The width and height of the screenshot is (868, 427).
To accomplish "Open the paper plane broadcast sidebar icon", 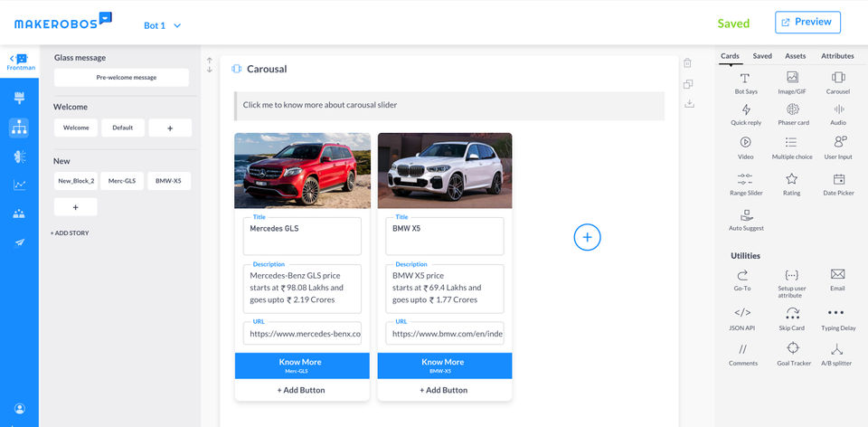I will coord(19,242).
